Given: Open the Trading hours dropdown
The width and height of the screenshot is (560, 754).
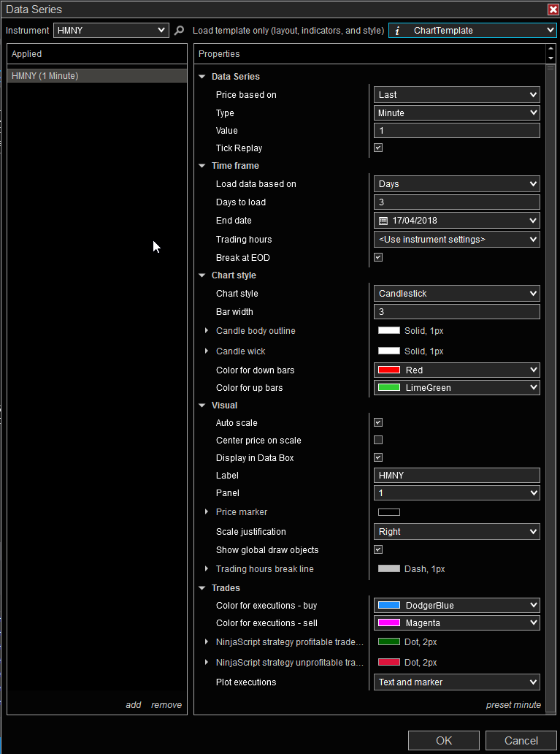Looking at the screenshot, I should [x=456, y=239].
